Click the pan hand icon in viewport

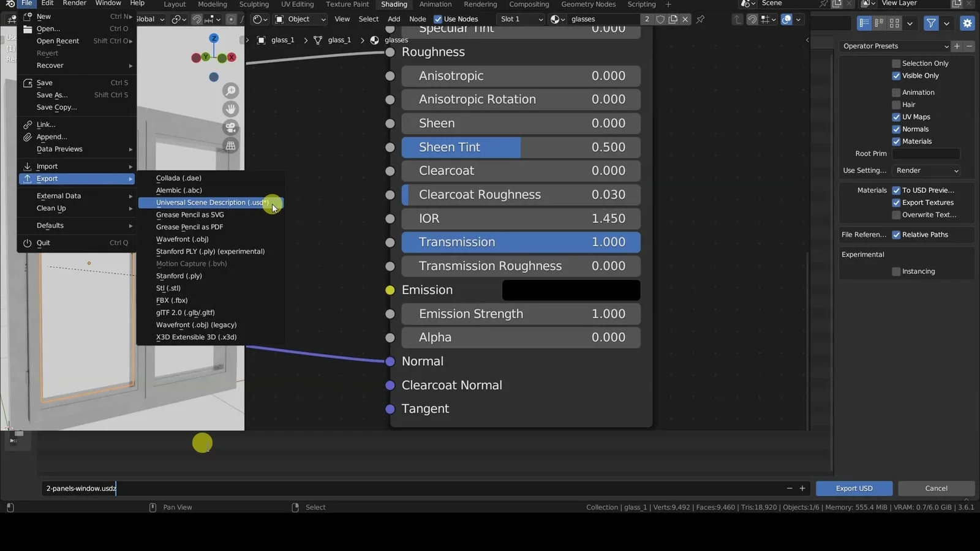pos(231,109)
